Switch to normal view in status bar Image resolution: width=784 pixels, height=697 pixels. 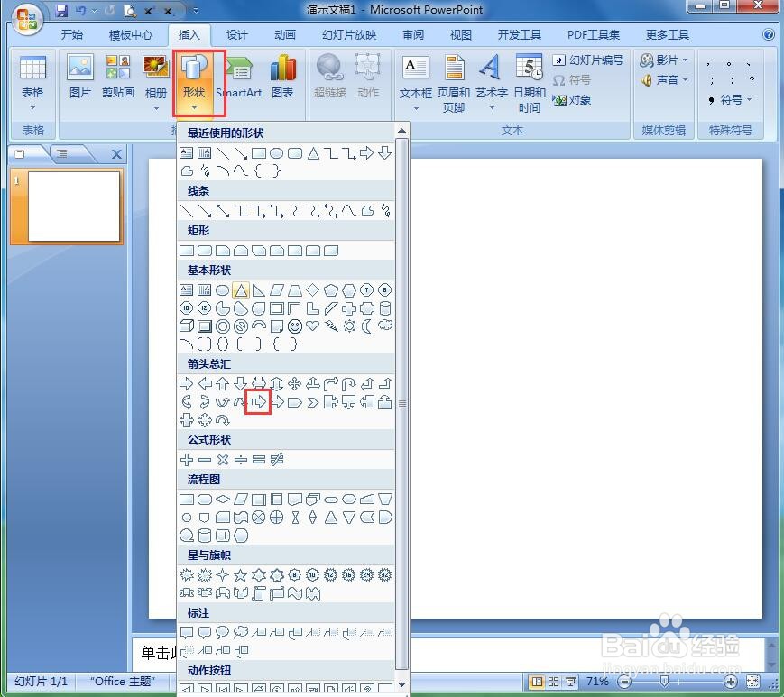538,682
